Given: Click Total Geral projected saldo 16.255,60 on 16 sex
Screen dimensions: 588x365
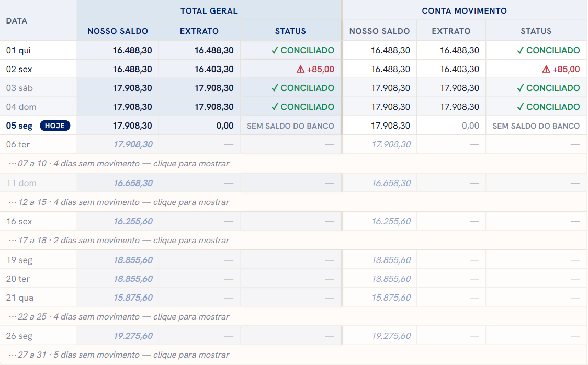Looking at the screenshot, I should click(133, 222).
